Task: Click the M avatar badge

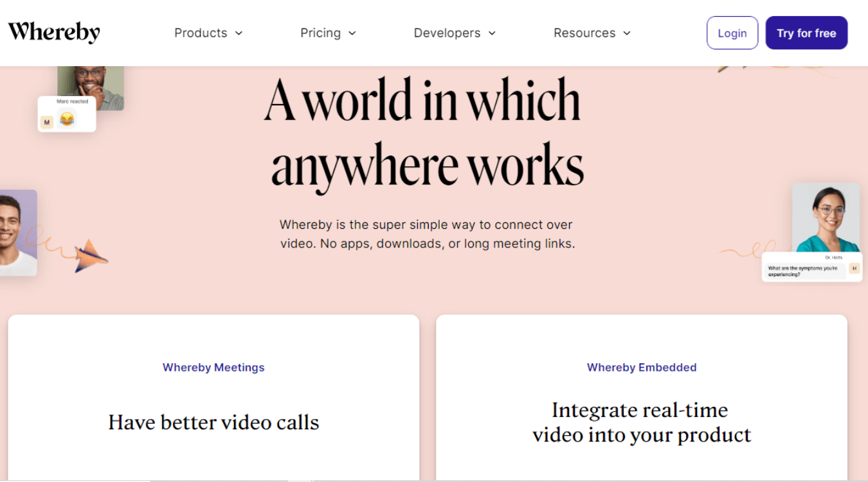Action: 47,122
